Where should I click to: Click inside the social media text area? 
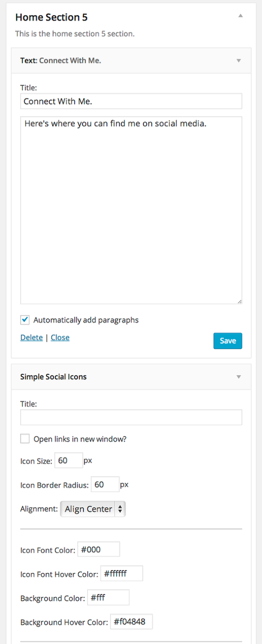pyautogui.click(x=131, y=210)
